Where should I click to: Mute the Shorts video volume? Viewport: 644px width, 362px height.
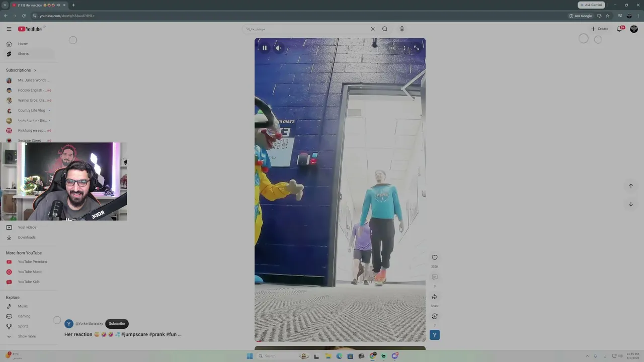(x=278, y=48)
